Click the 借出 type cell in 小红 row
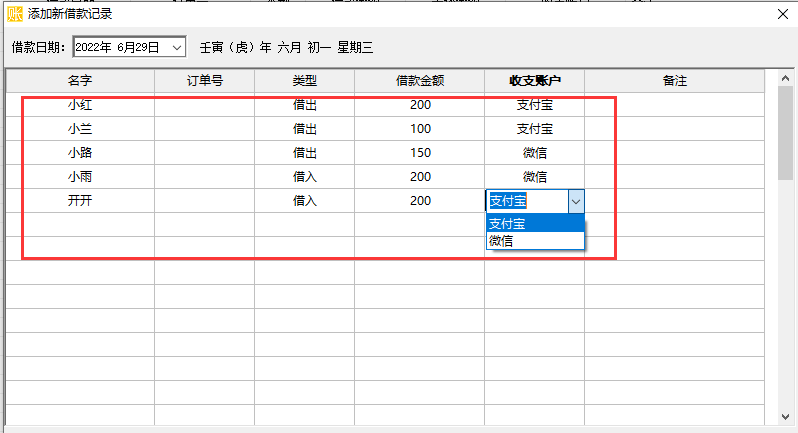 [304, 105]
